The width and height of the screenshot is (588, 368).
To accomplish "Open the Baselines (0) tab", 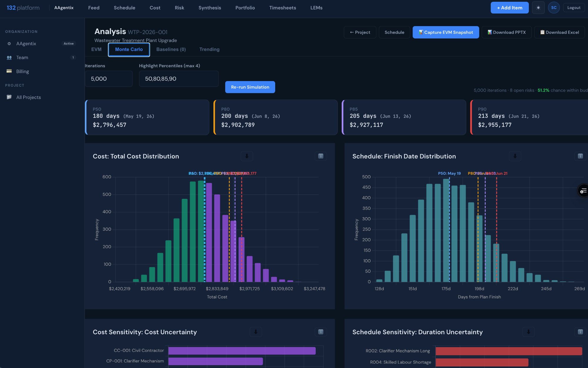I will [x=171, y=49].
